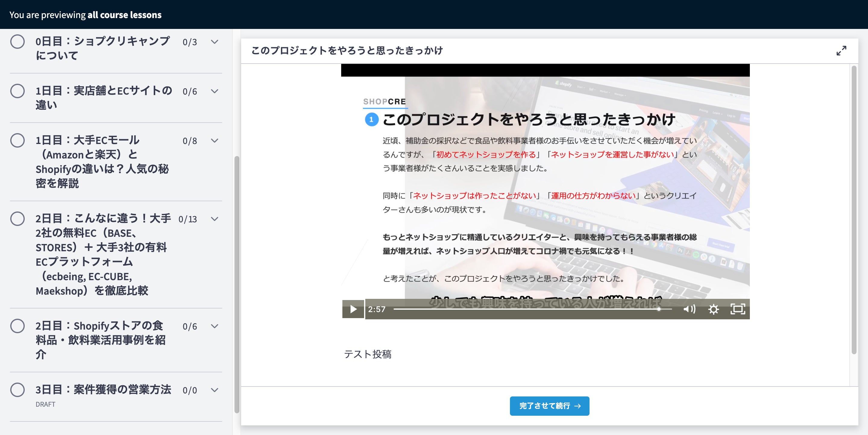Expand lesson panel with arrows icon
The width and height of the screenshot is (868, 435).
tap(841, 51)
